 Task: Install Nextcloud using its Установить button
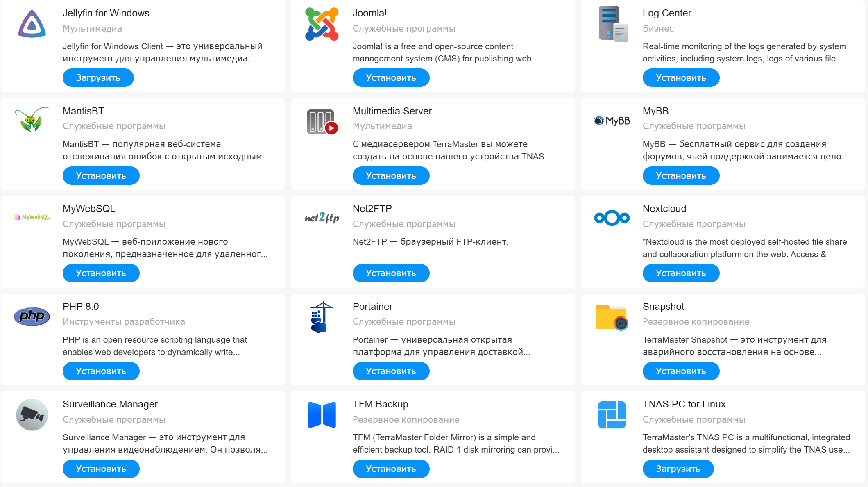[681, 273]
